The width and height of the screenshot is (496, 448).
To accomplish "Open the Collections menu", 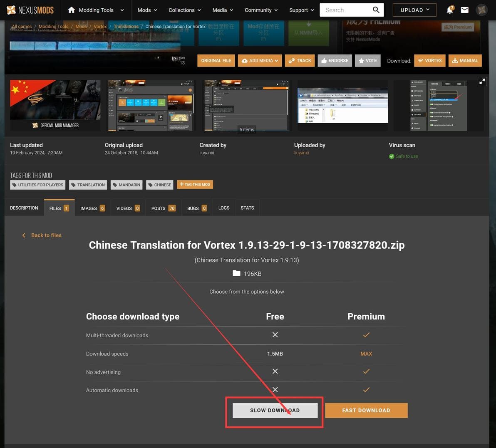I will (184, 10).
